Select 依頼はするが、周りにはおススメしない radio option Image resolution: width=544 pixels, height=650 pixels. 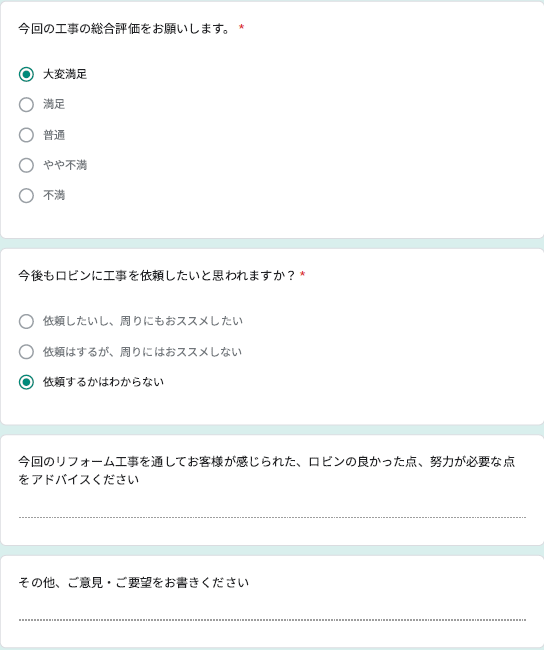(26, 352)
